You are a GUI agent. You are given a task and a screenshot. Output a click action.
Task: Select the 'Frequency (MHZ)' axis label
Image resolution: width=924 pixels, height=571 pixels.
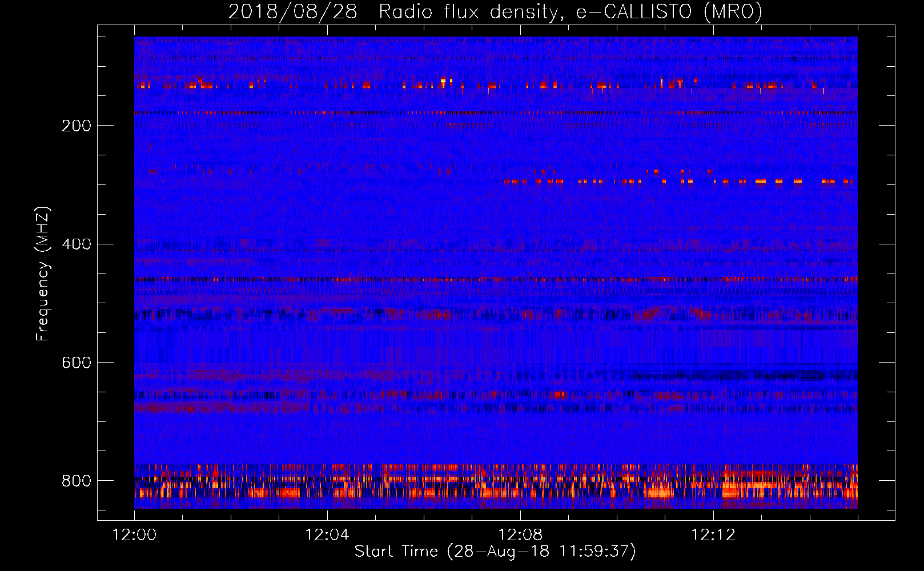click(42, 274)
